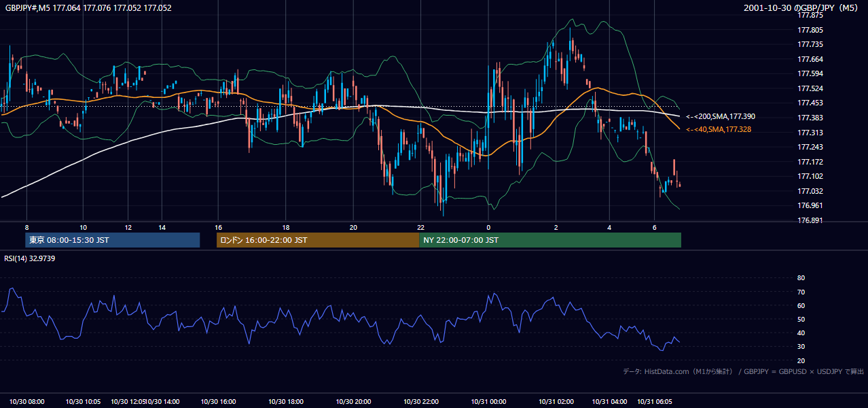Click RSI scale level 60

click(801, 306)
